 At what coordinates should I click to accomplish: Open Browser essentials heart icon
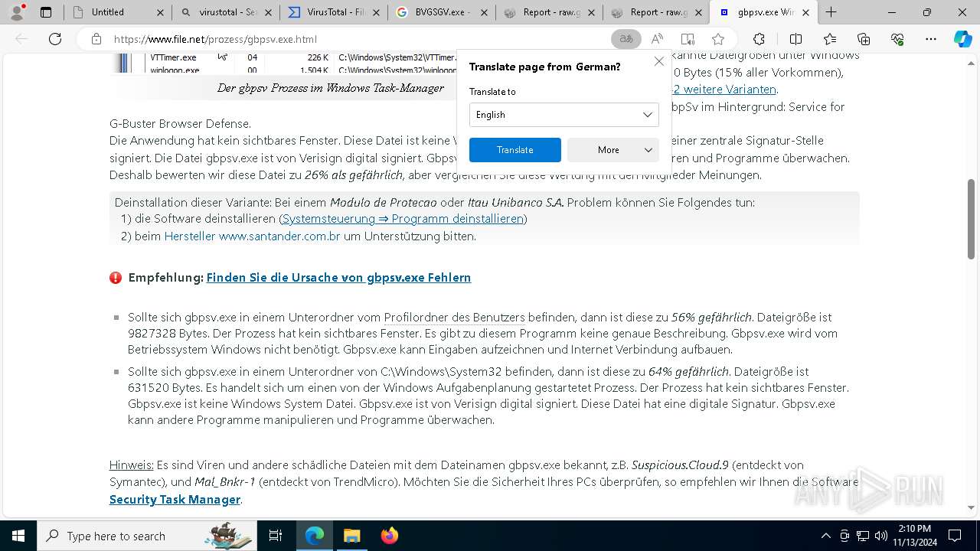coord(897,39)
